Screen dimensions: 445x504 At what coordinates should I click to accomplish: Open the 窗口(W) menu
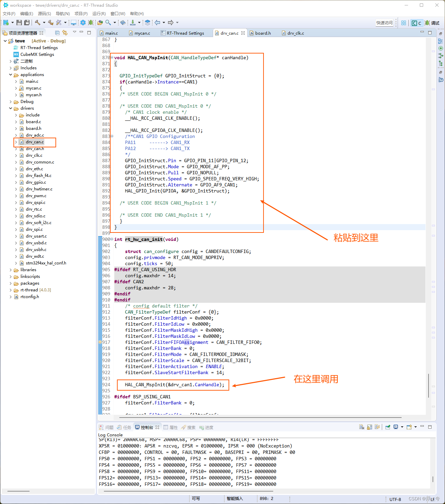tap(118, 13)
